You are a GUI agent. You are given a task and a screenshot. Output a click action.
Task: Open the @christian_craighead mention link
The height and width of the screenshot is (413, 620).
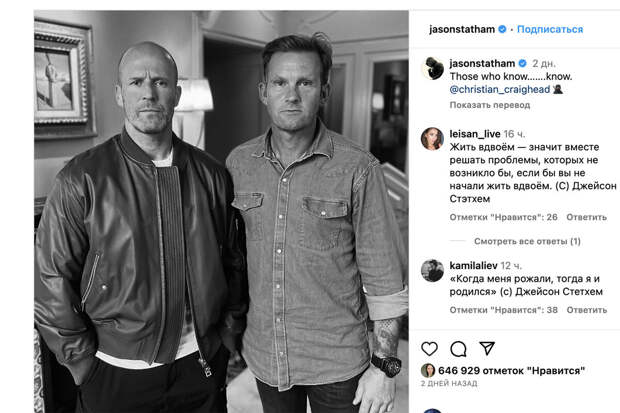pos(500,89)
